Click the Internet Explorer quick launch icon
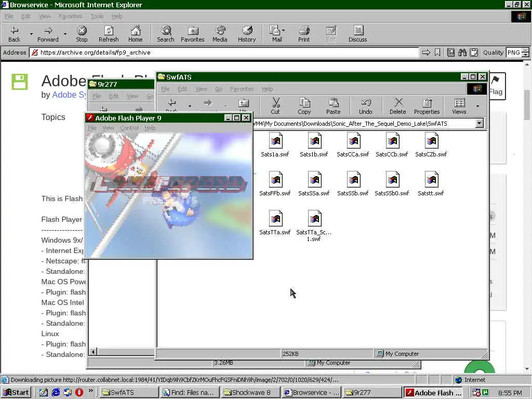 tap(56, 393)
